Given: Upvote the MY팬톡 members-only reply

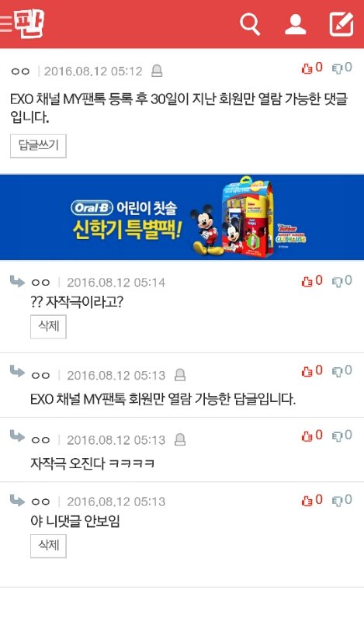Looking at the screenshot, I should point(312,371).
